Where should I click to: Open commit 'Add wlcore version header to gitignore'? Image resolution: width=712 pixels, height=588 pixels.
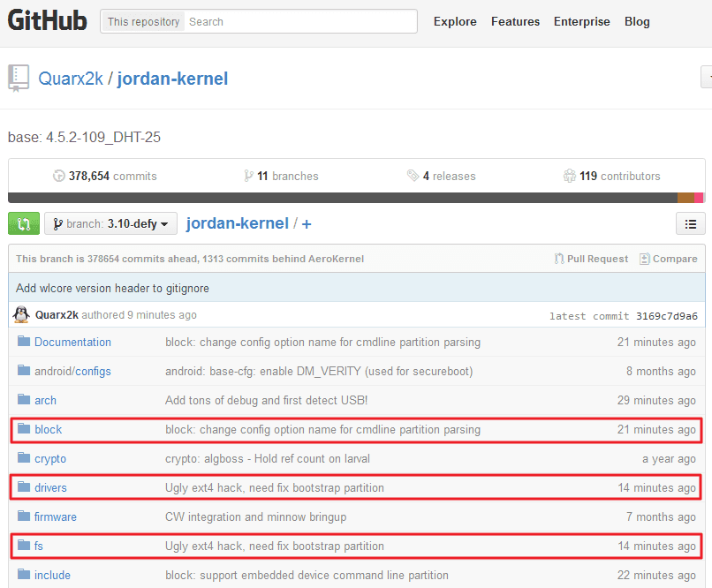112,288
